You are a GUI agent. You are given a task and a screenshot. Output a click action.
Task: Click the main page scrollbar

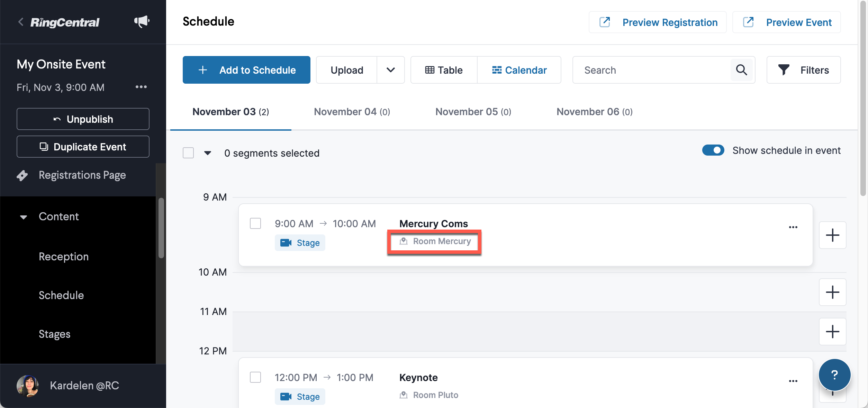point(863,99)
